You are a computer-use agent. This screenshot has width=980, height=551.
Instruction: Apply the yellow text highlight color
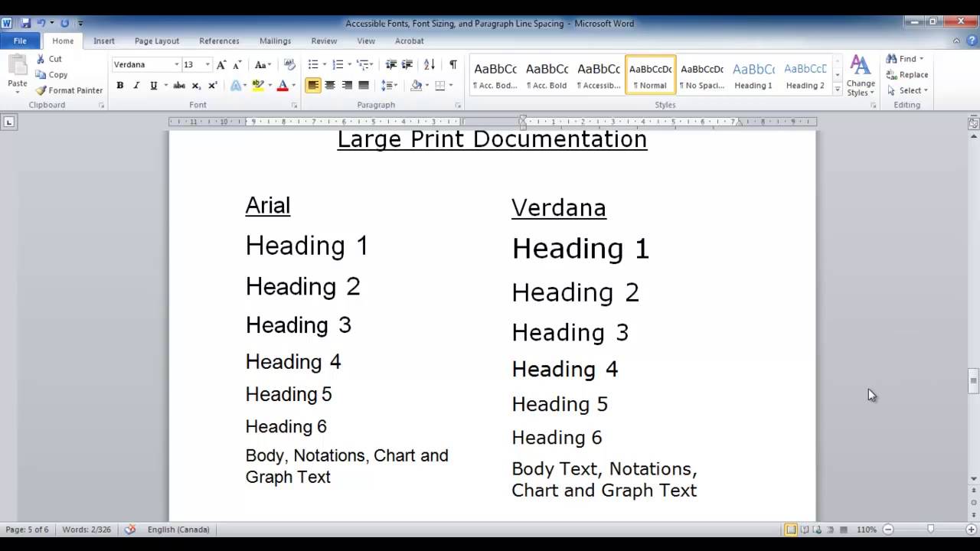point(258,86)
